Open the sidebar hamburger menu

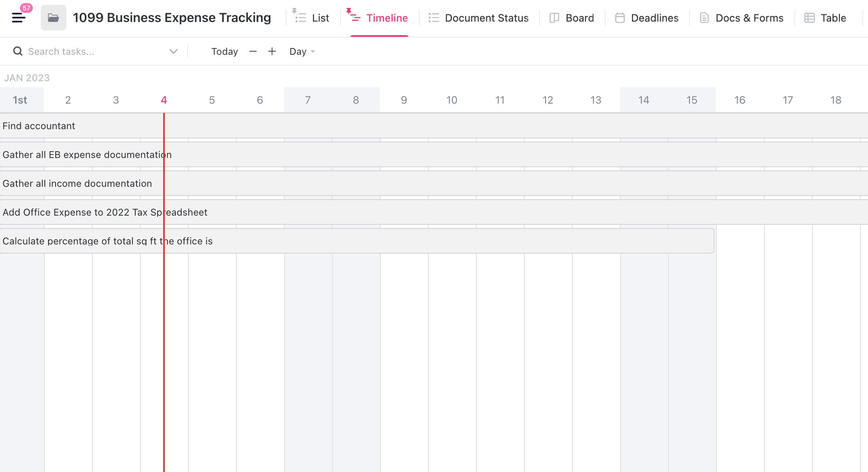tap(18, 17)
